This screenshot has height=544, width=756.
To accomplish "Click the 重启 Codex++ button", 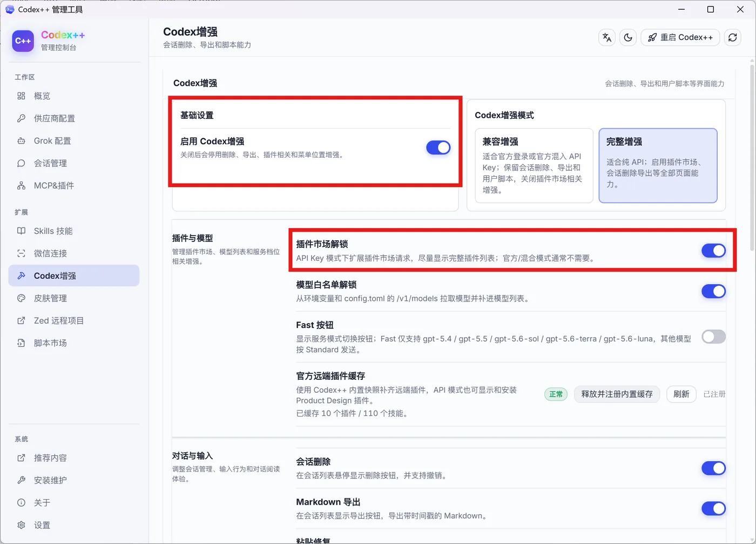I will click(x=680, y=37).
